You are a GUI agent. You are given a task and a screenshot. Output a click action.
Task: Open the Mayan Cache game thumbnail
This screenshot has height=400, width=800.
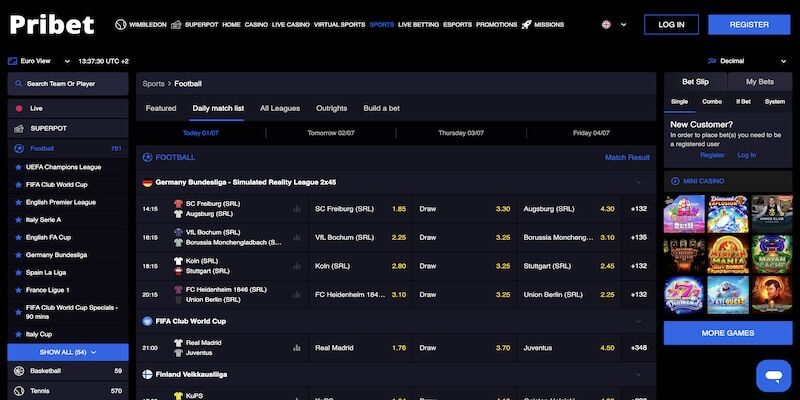772,254
